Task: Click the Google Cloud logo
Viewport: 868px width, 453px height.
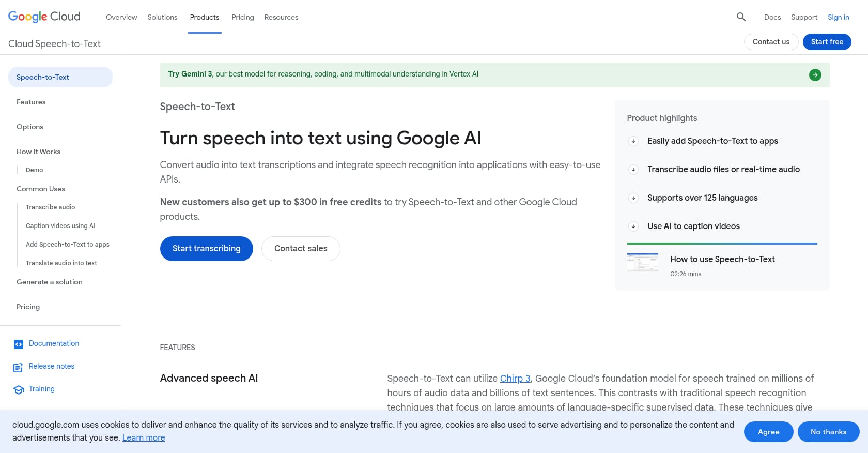Action: (x=44, y=17)
